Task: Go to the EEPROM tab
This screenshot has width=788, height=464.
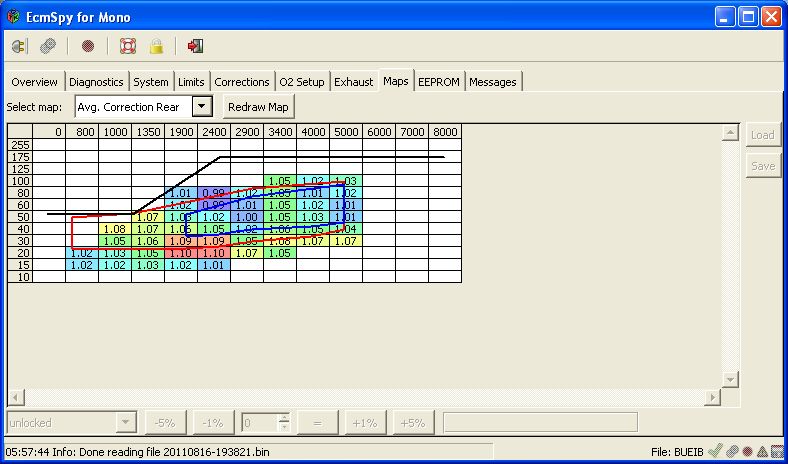Action: (x=439, y=82)
